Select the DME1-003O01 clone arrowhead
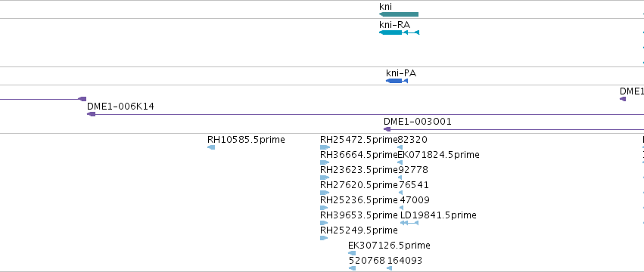Screen dimensions: 644x272 tap(387, 129)
